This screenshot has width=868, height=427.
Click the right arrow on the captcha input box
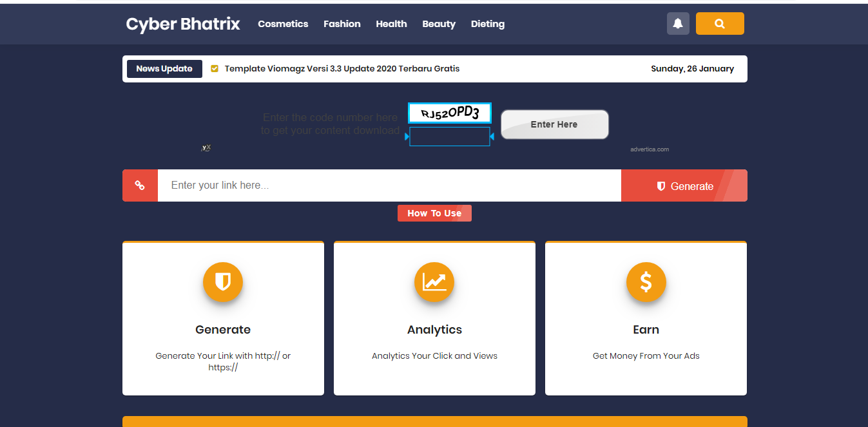point(492,137)
